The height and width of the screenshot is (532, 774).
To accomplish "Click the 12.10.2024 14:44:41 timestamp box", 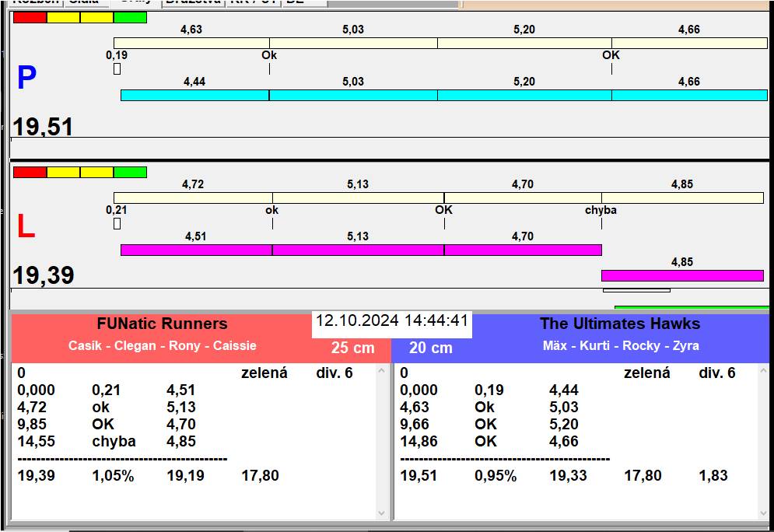I will pyautogui.click(x=391, y=321).
